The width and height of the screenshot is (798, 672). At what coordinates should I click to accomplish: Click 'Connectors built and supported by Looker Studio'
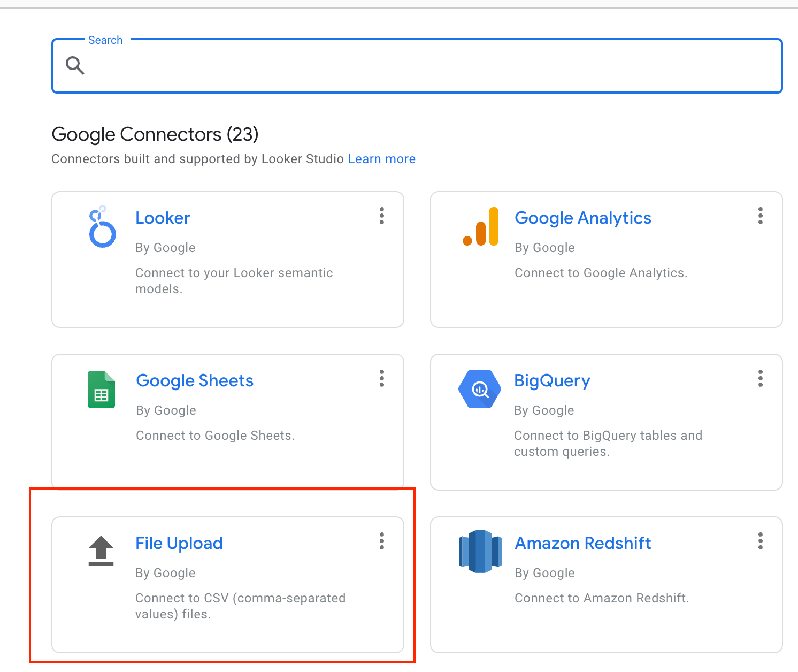tap(197, 159)
